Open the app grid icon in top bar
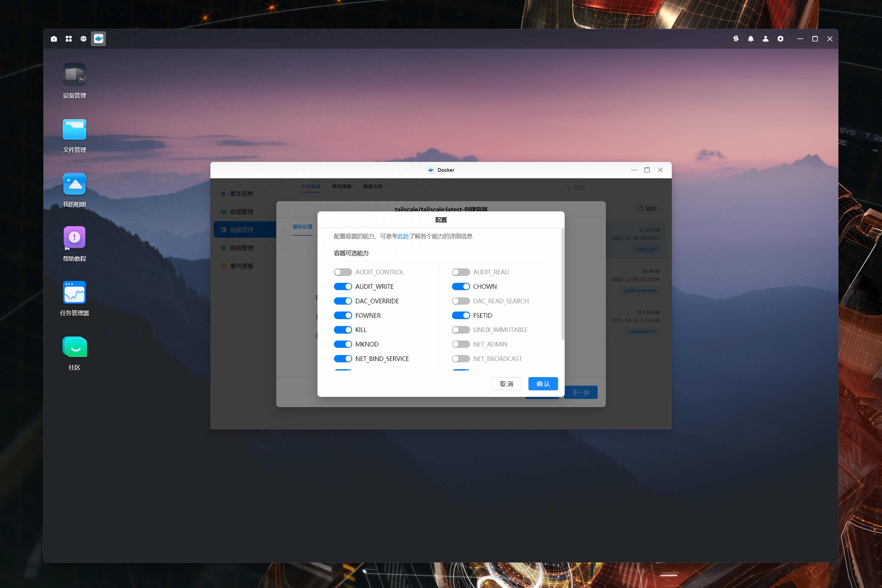Screen dimensions: 882x588 69,39
